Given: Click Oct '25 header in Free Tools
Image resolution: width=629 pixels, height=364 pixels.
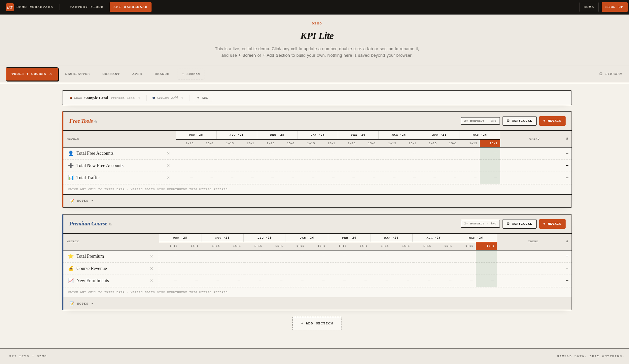Looking at the screenshot, I should click(196, 135).
